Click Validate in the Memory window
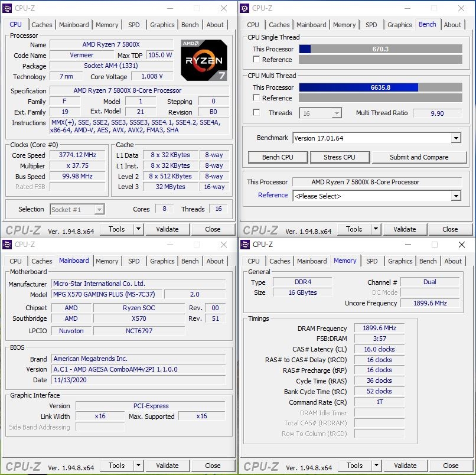 click(405, 466)
